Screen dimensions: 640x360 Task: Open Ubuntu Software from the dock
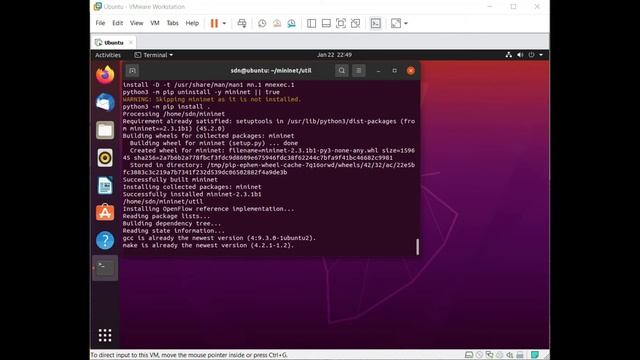105,213
